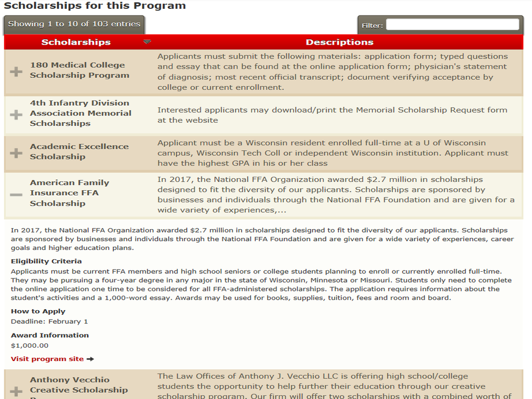Screen dimensions: 532x399
Task: Click the Award Information heading
Action: pyautogui.click(x=50, y=335)
